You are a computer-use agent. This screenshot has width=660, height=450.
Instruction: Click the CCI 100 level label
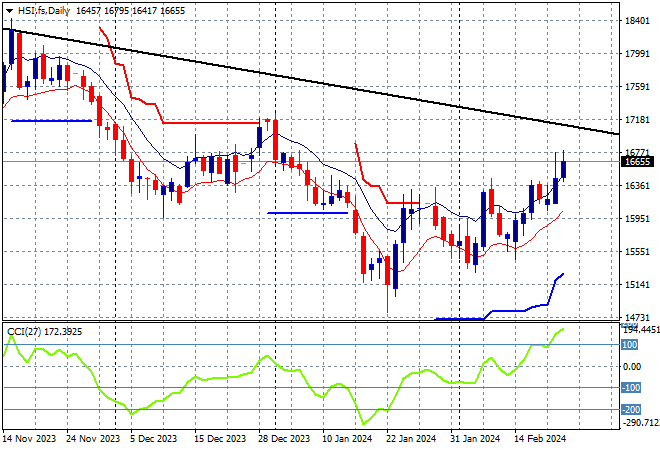click(630, 345)
